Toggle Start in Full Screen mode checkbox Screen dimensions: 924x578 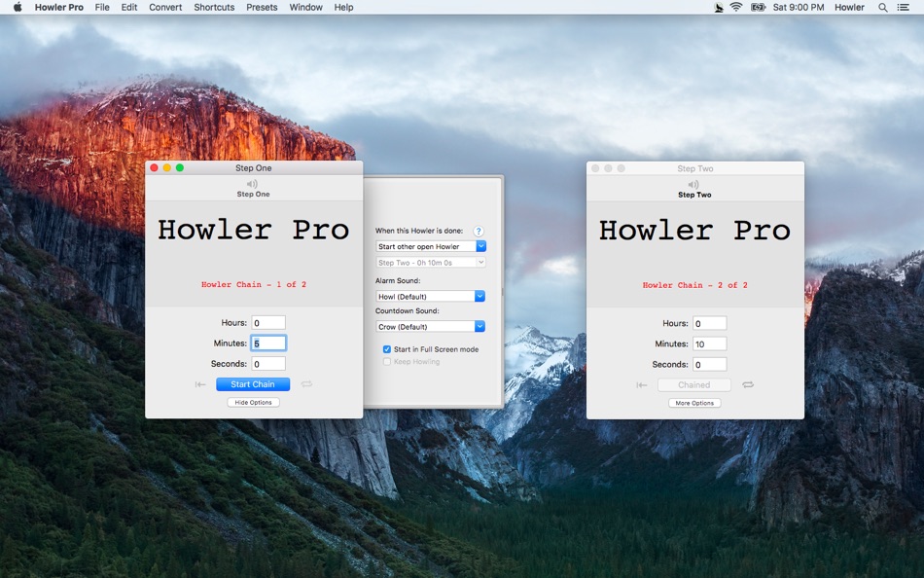[386, 349]
